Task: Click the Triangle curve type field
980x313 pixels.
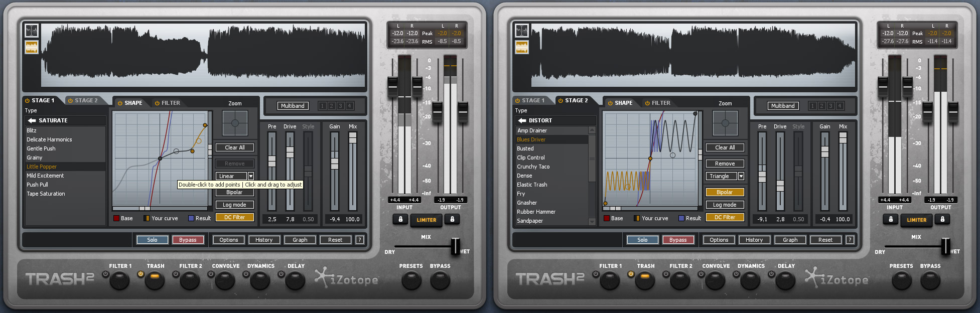Action: (x=722, y=176)
